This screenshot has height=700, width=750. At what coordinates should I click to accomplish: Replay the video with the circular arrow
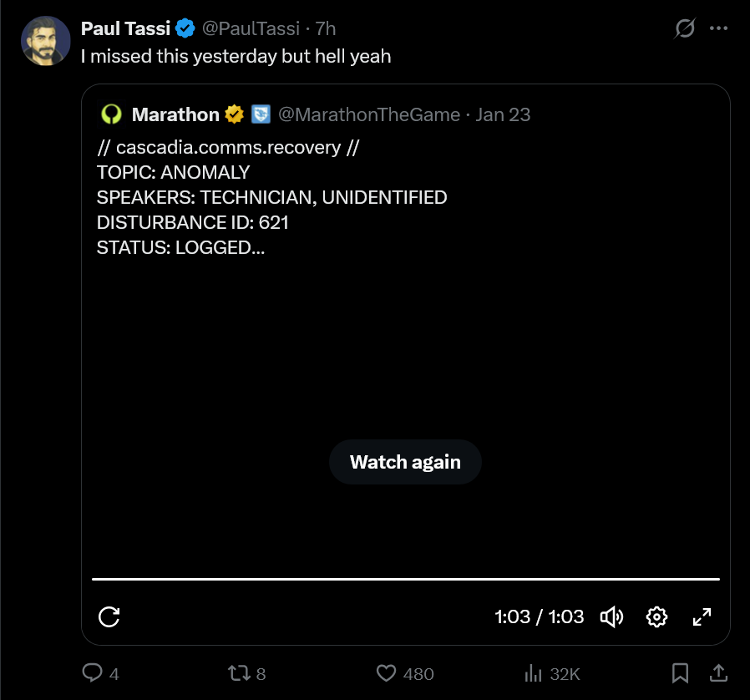(109, 616)
